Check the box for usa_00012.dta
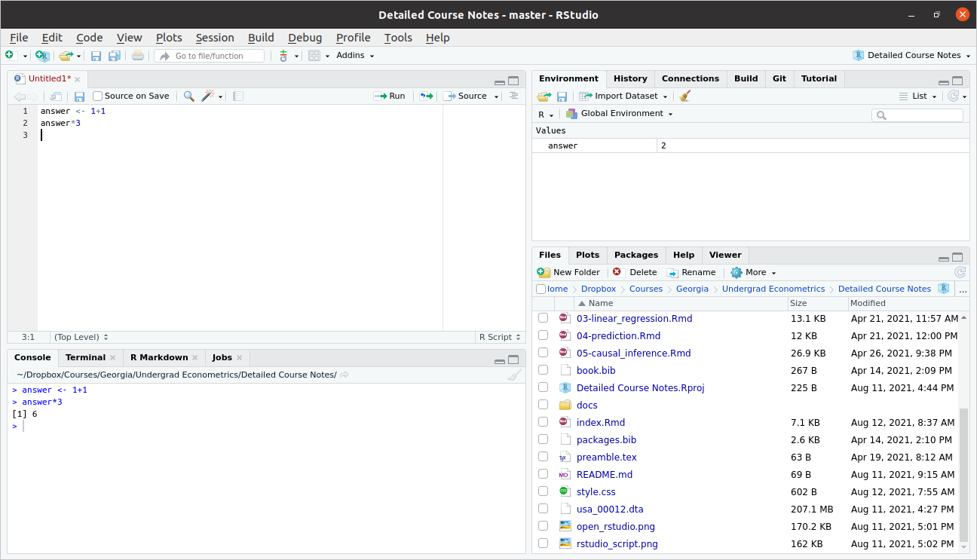Screen dimensions: 977x560 (543, 509)
